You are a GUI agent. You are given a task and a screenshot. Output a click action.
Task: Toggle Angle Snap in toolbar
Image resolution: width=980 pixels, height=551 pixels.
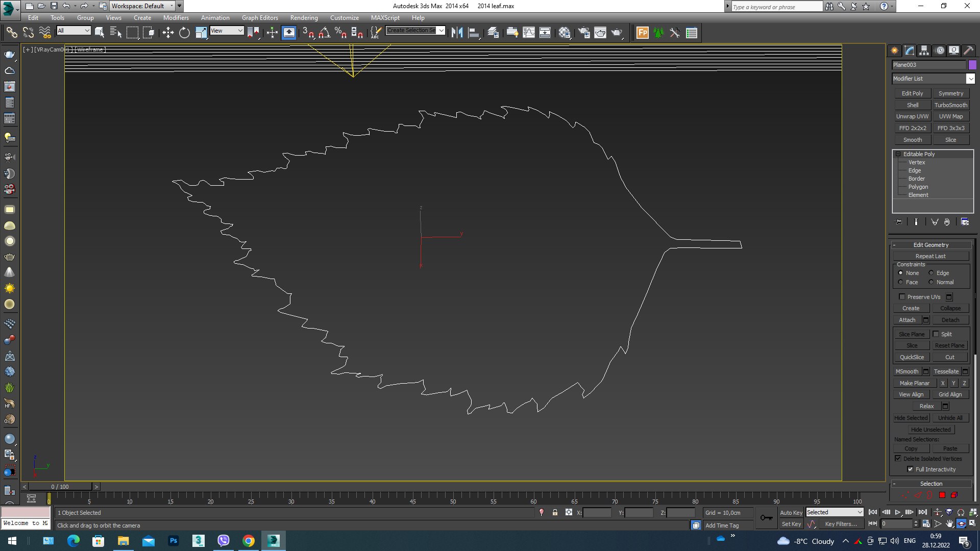(x=324, y=33)
